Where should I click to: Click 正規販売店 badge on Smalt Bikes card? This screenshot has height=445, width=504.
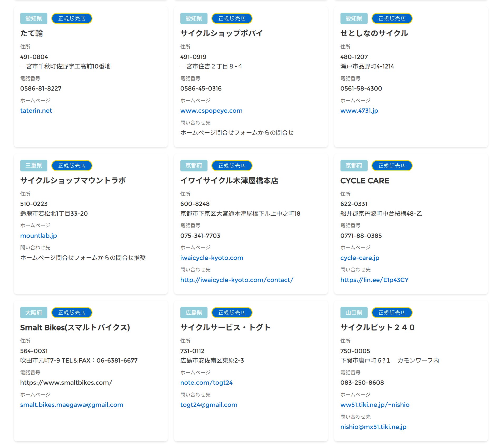[72, 313]
